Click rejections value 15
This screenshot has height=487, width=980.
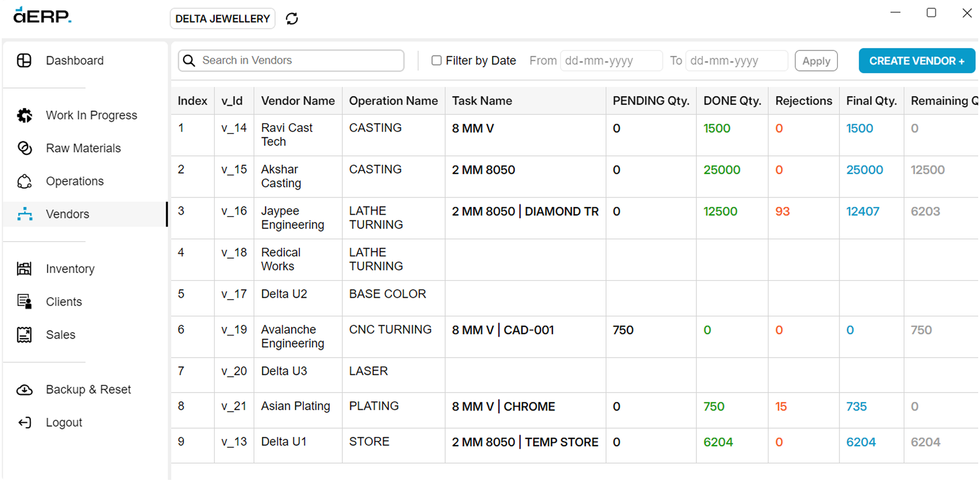(781, 407)
